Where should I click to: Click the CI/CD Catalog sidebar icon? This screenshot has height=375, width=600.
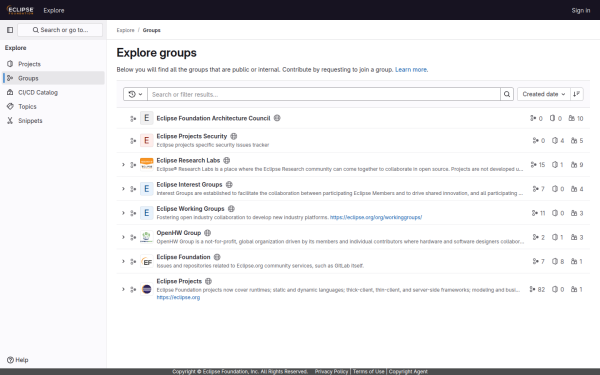tap(10, 92)
